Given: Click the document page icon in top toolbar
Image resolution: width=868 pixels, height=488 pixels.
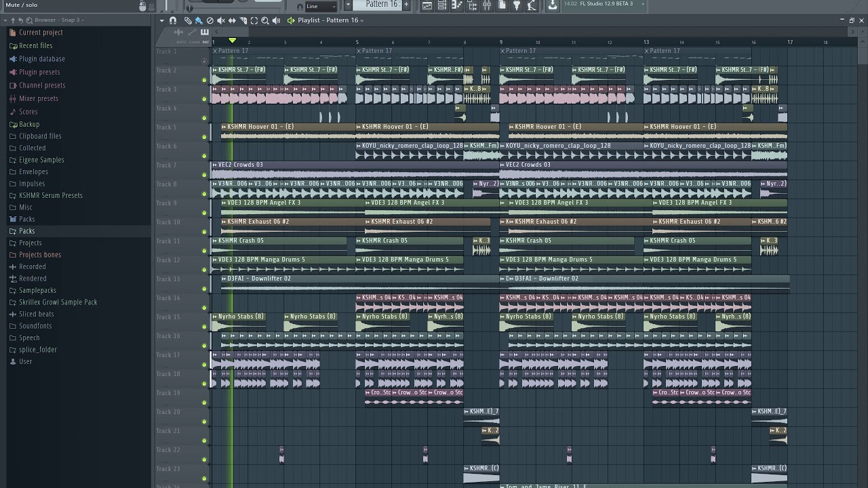Looking at the screenshot, I should [502, 5].
